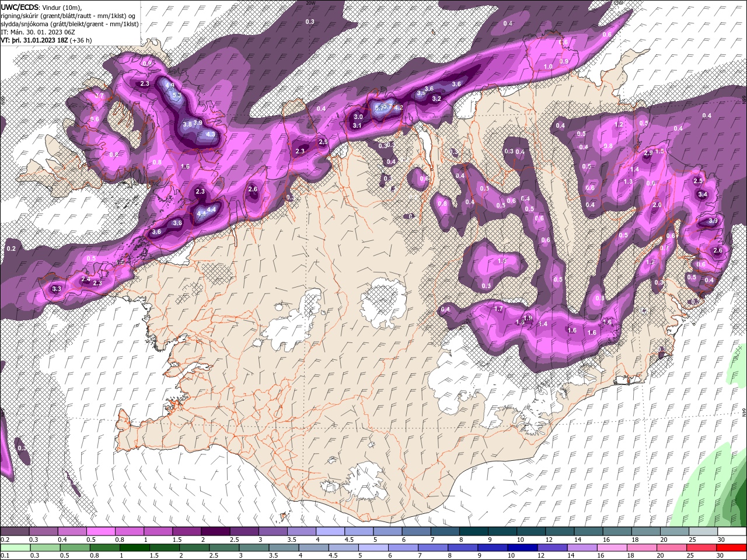Click the 'rigning/skúrir' legend description line
This screenshot has height=560, width=747.
pyautogui.click(x=68, y=16)
